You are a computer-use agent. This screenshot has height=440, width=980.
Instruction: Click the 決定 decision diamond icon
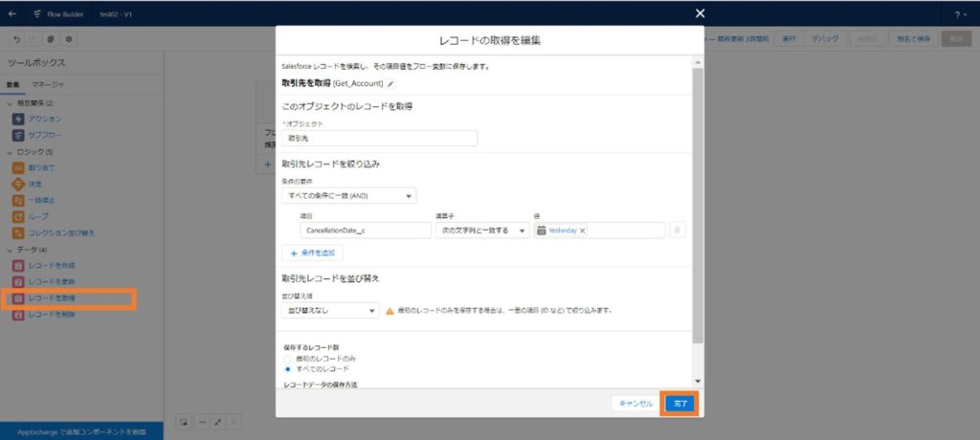pyautogui.click(x=18, y=184)
